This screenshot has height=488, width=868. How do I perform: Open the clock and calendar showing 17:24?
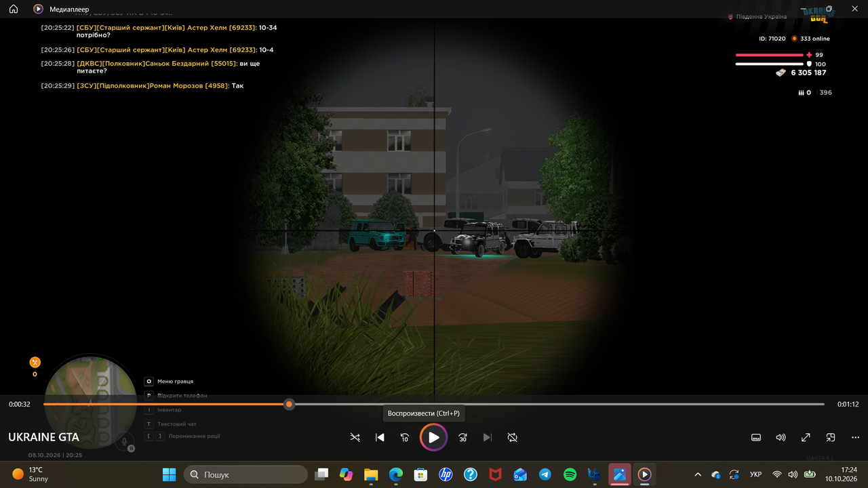click(x=840, y=474)
